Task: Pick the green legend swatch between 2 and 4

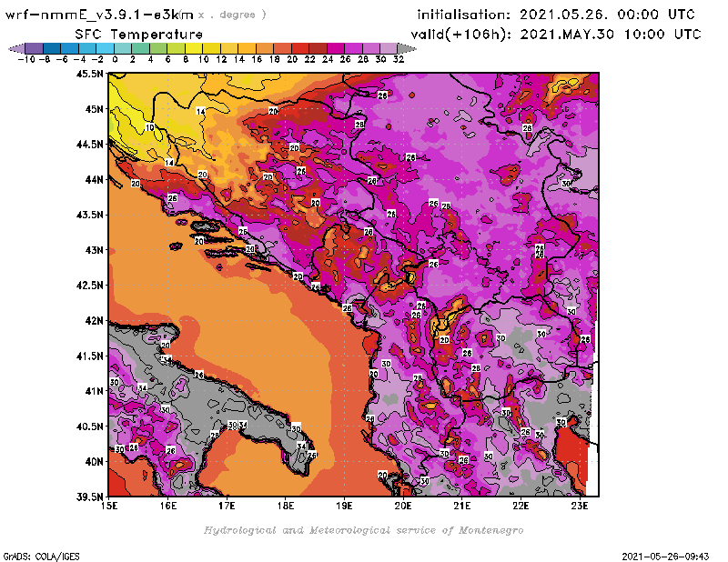Action: [x=140, y=48]
